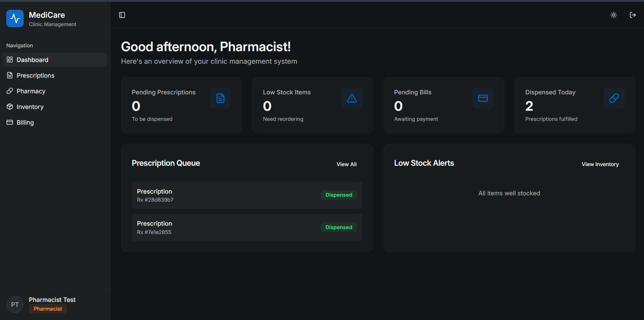Open the Pharmacy navigation item

(x=31, y=91)
